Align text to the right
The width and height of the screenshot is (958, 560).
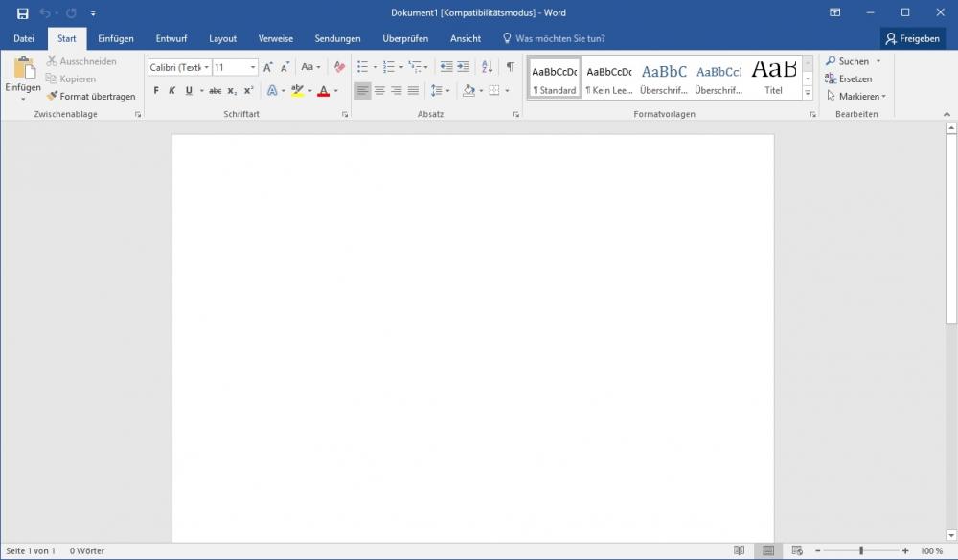click(x=396, y=91)
